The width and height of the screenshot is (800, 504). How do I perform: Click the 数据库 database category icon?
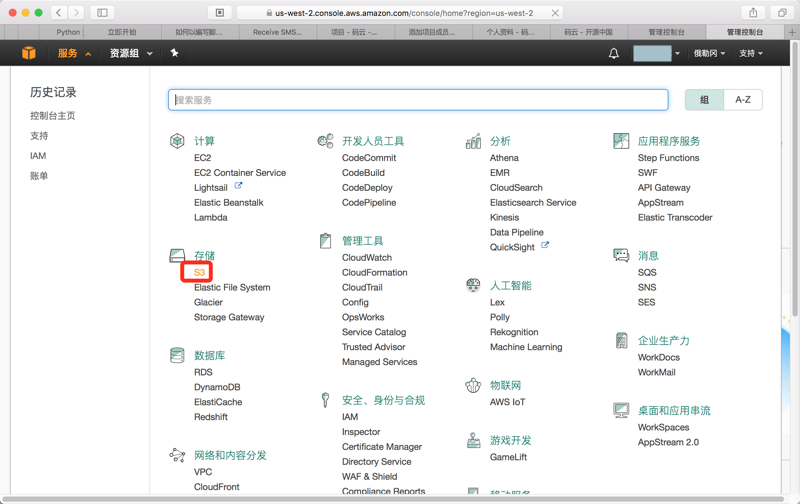point(177,355)
